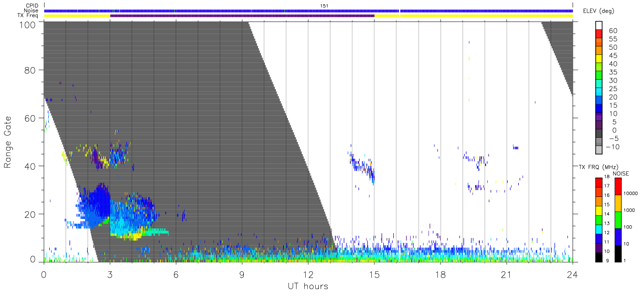Click the '21' tick on UT hours axis

pos(506,274)
